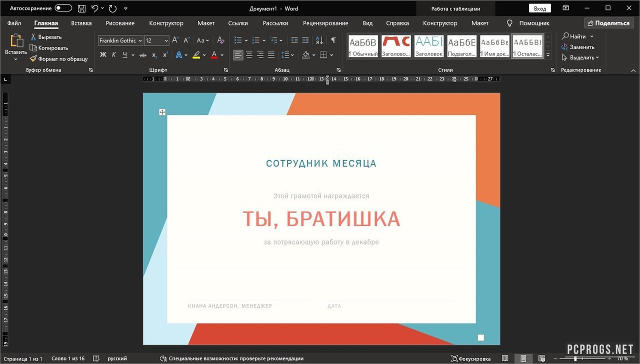Open the Franklin Gothic font name dropdown
This screenshot has width=640, height=364.
(x=140, y=40)
